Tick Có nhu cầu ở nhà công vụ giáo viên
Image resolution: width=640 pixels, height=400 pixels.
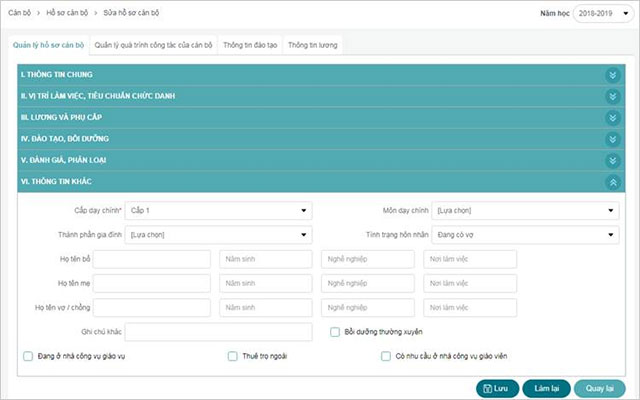[x=386, y=355]
